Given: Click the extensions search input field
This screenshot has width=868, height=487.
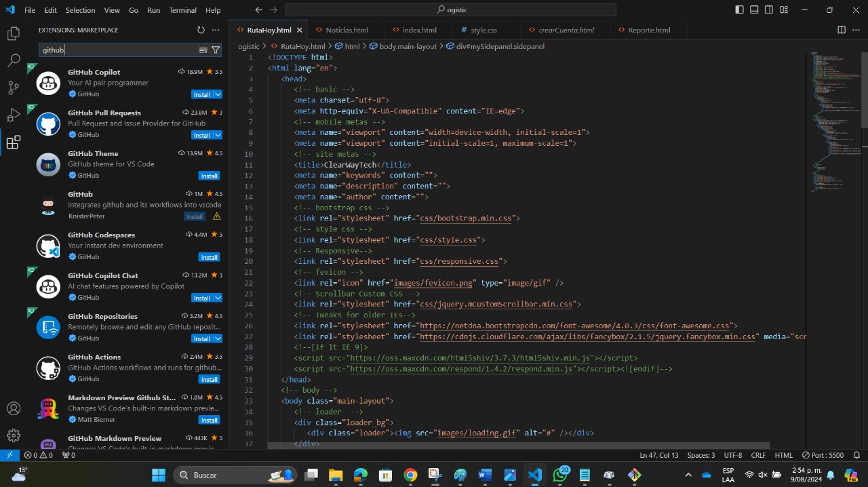Looking at the screenshot, I should coord(119,50).
